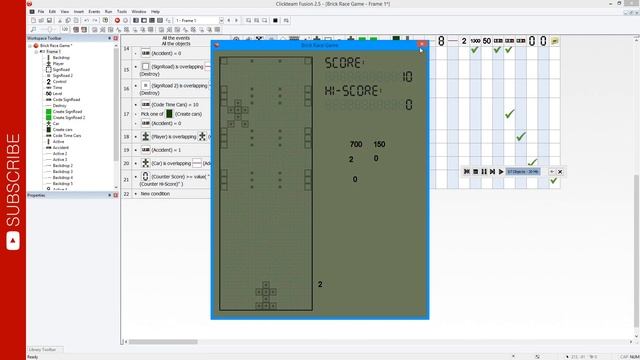Close the debugger toolbar
Image resolution: width=640 pixels, height=360 pixels.
point(560,172)
